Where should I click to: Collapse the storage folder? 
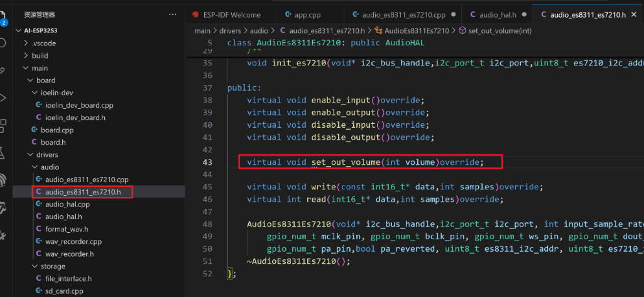point(35,266)
